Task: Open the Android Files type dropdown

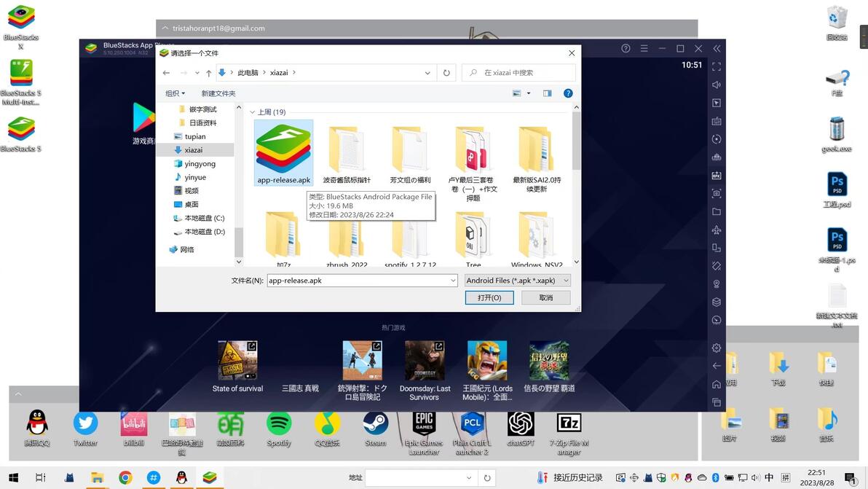Action: tap(517, 281)
